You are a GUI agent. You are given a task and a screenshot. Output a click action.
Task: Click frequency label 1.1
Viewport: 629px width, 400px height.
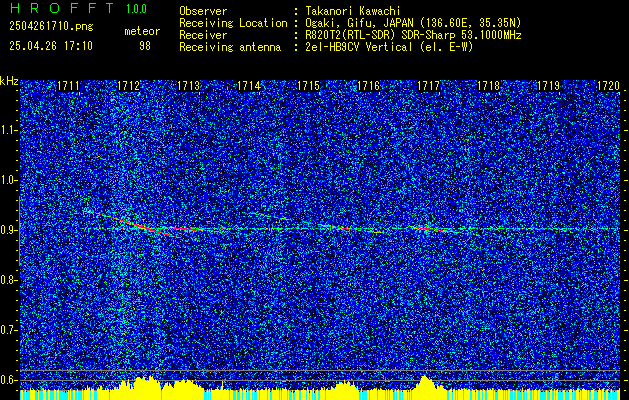point(9,130)
